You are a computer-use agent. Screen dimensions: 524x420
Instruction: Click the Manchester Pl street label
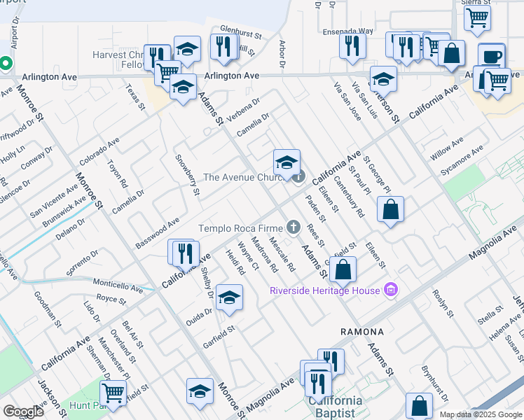coord(113,358)
